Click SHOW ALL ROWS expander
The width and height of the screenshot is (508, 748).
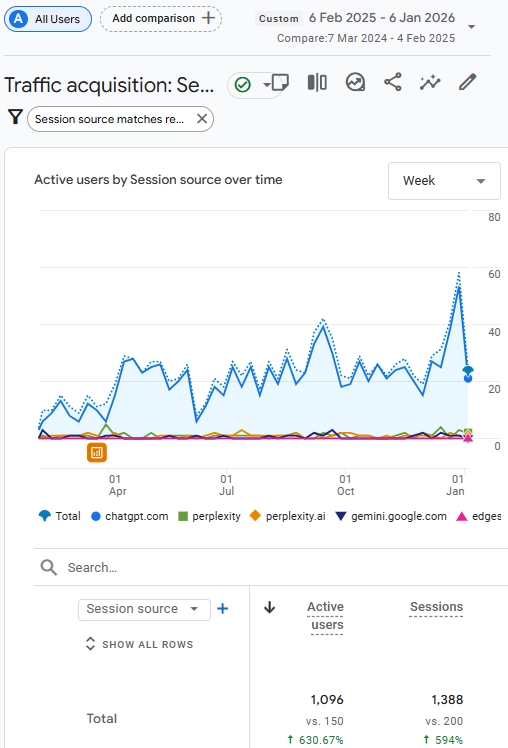click(139, 644)
